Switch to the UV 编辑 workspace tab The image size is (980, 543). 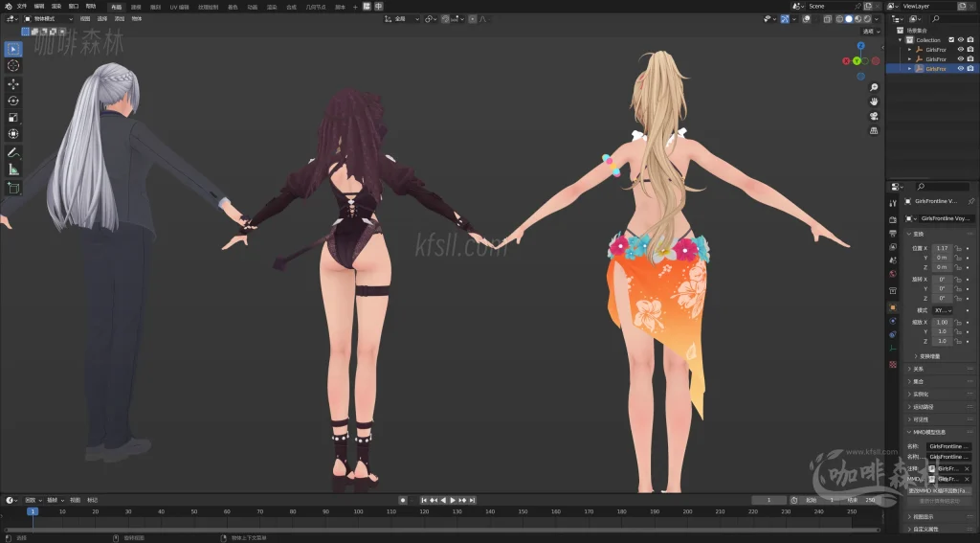(179, 7)
